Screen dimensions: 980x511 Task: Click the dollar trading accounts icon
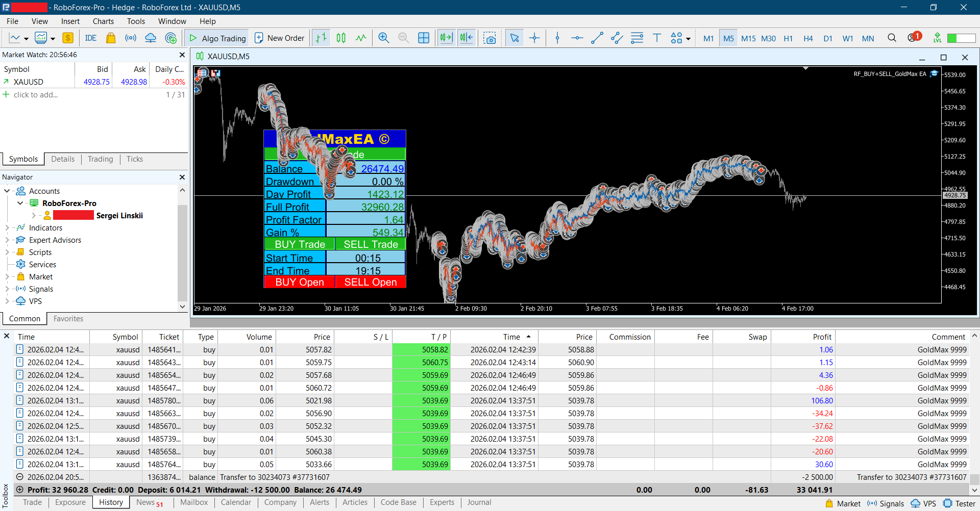click(68, 38)
